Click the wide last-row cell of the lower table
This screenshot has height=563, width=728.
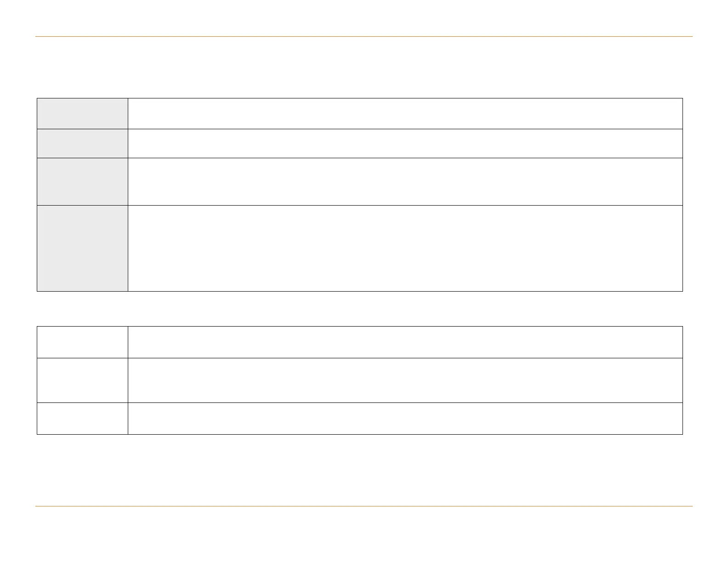[x=405, y=419]
